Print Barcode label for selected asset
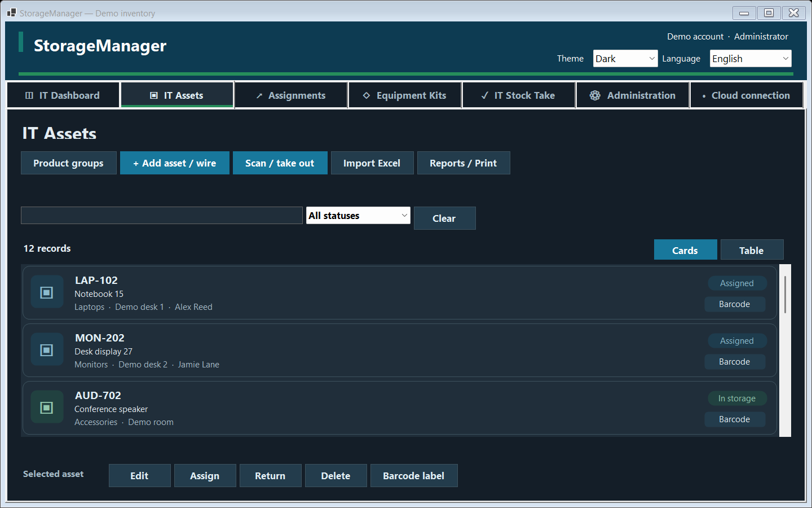The image size is (812, 508). (414, 476)
